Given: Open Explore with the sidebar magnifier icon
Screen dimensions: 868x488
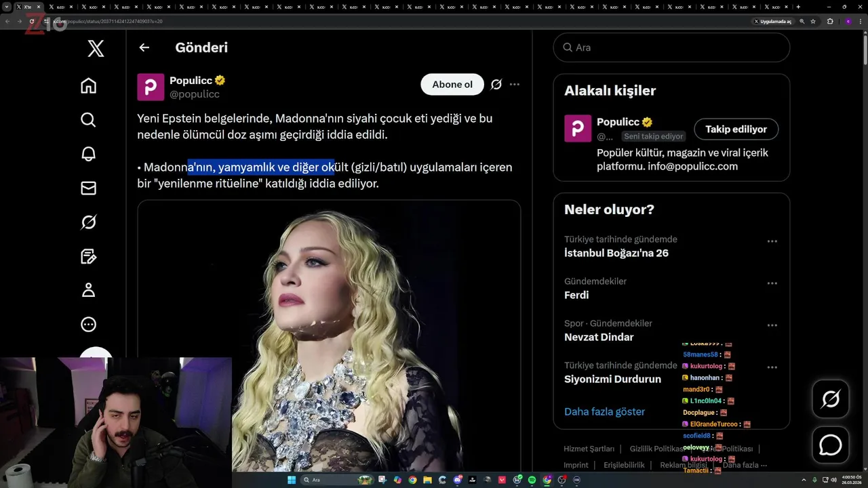Looking at the screenshot, I should pyautogui.click(x=88, y=120).
